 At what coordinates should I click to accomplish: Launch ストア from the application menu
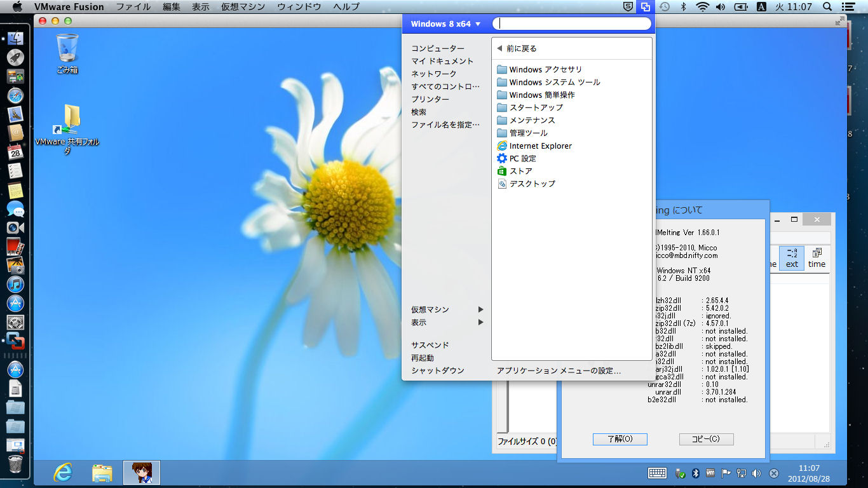pos(514,171)
